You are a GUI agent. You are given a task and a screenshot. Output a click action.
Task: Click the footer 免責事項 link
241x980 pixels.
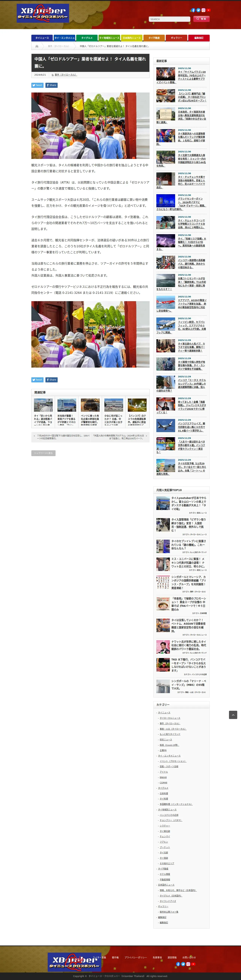click(157, 957)
